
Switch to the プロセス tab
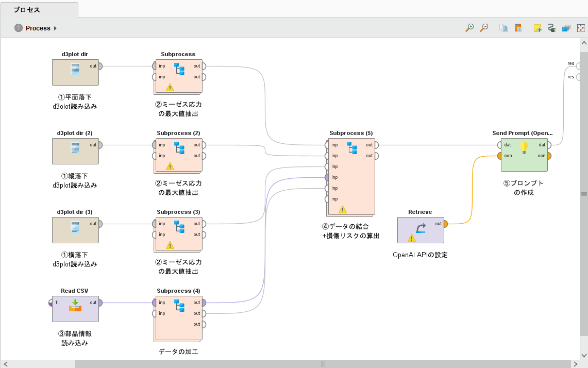click(39, 10)
